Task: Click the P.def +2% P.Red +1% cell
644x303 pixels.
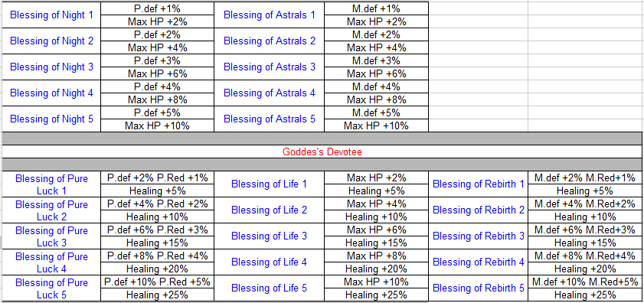Action: tap(157, 178)
